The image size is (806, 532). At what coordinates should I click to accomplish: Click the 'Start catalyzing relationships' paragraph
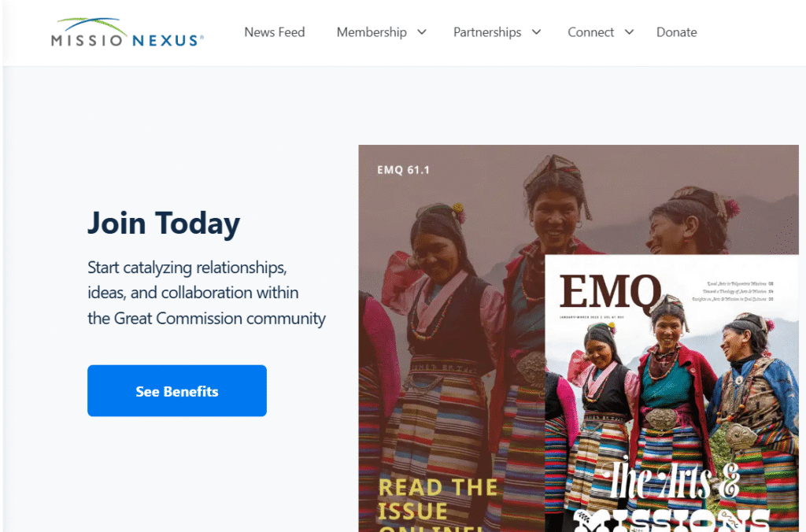[206, 293]
